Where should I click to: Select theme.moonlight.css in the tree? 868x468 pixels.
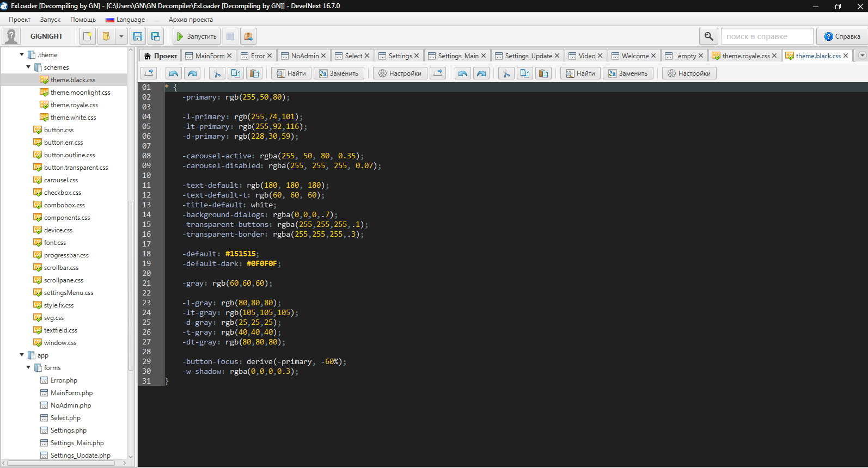pos(80,93)
